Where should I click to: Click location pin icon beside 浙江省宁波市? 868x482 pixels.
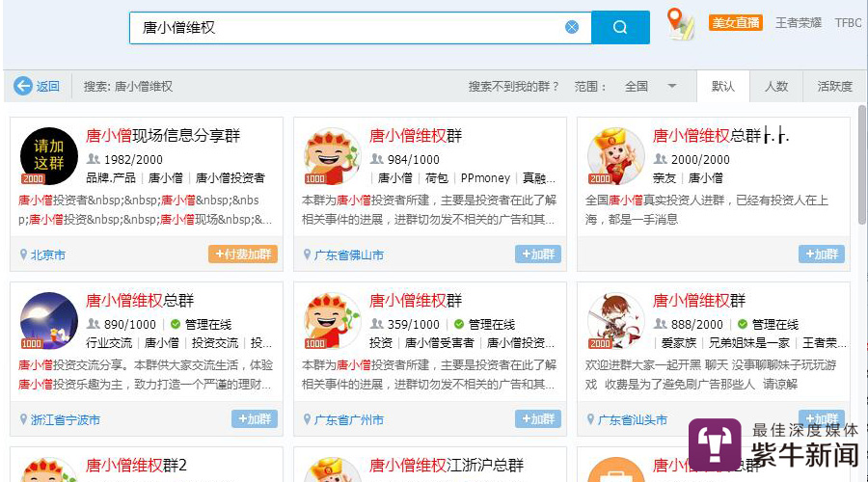coord(23,419)
